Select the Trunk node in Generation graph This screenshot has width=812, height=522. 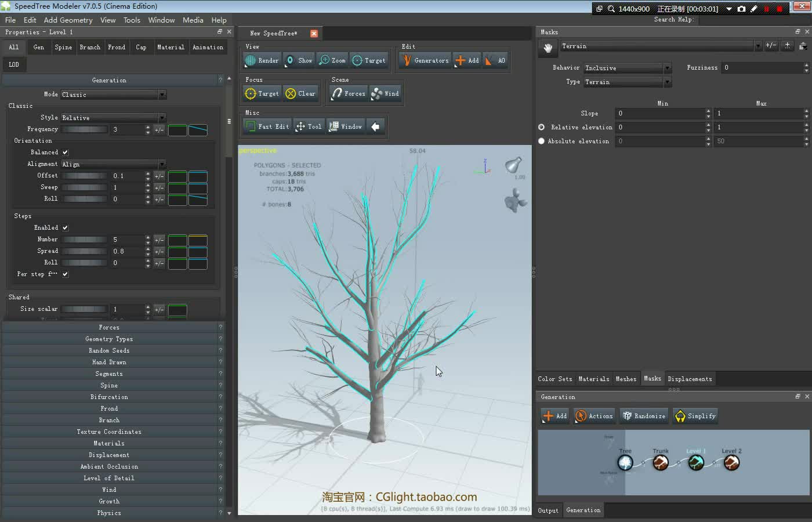[x=661, y=462]
